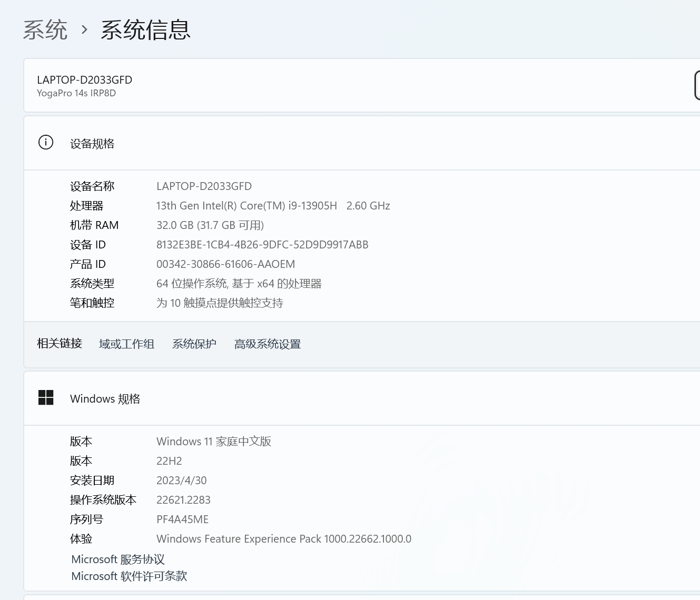Open the Microsoft 服务协议 link
700x600 pixels.
[x=118, y=559]
